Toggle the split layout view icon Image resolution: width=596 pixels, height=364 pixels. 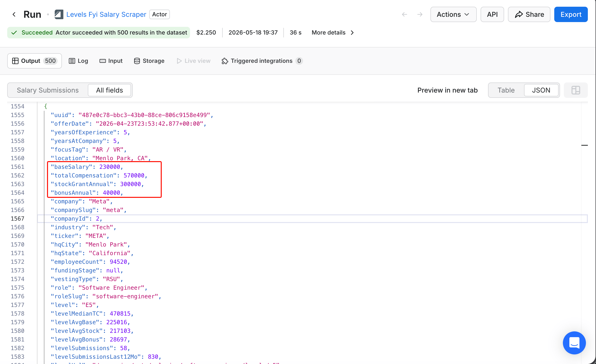(576, 90)
